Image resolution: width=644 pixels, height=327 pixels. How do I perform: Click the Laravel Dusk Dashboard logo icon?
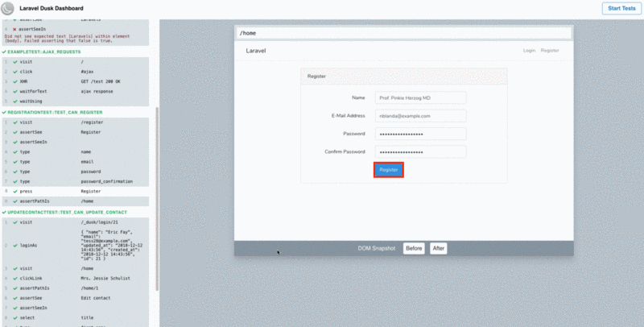pos(7,9)
